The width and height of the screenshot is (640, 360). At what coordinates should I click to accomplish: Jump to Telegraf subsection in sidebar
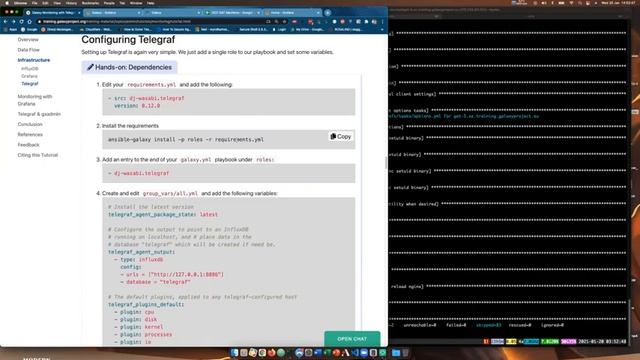coord(29,84)
